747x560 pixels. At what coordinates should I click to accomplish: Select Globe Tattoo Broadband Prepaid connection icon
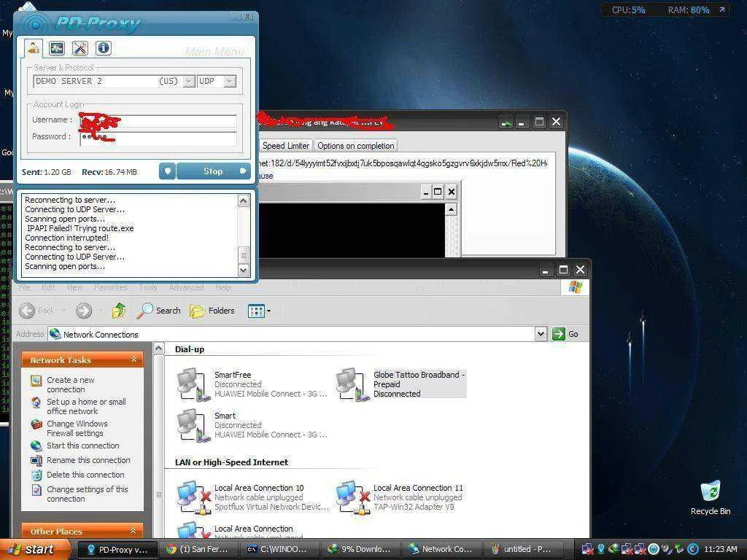click(352, 384)
